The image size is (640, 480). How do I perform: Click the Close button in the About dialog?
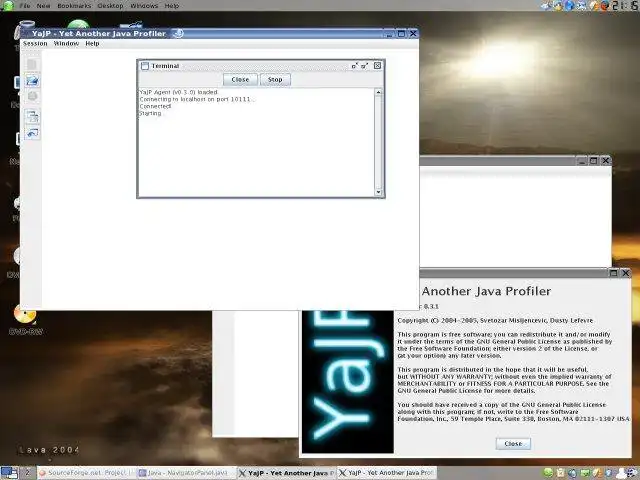tap(513, 444)
